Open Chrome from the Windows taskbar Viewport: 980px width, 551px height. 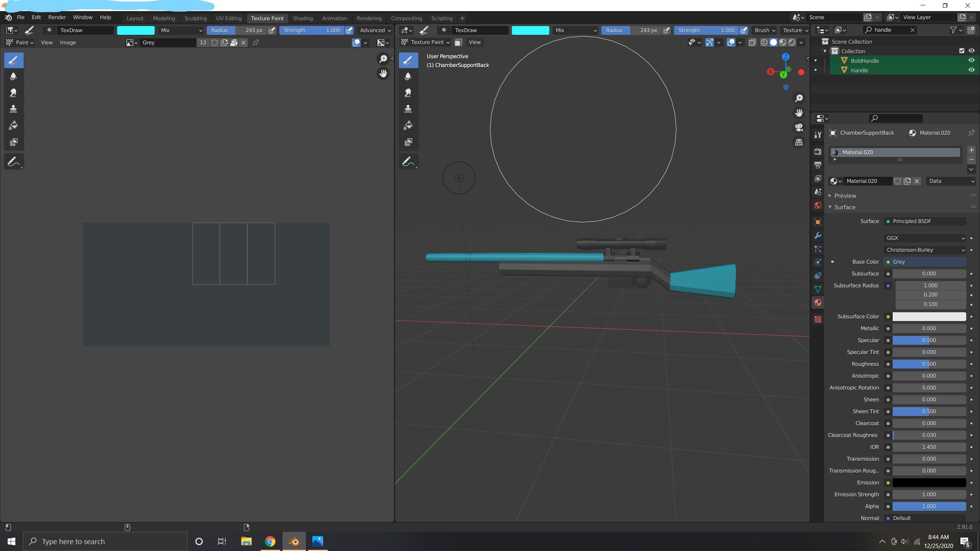[270, 541]
